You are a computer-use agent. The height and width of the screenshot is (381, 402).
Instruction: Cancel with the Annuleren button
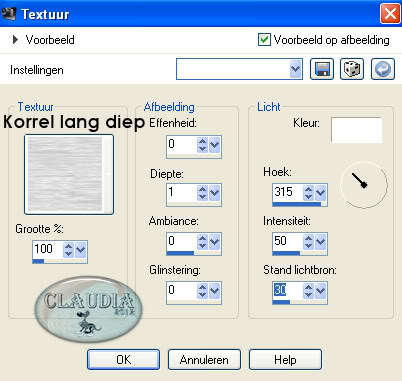pyautogui.click(x=204, y=360)
